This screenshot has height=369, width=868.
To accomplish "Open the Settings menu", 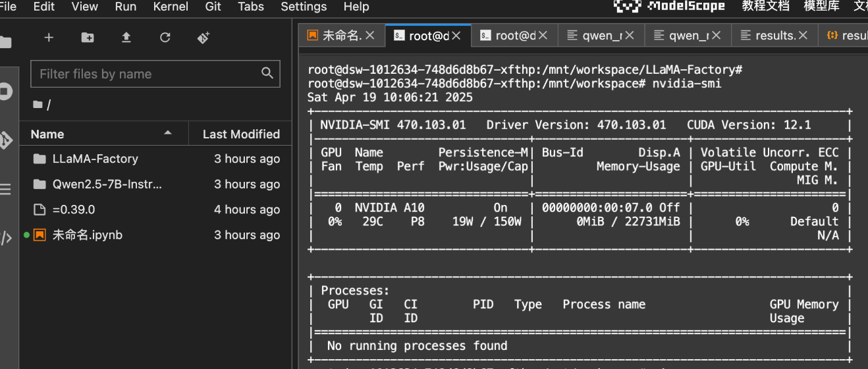I will coord(304,7).
